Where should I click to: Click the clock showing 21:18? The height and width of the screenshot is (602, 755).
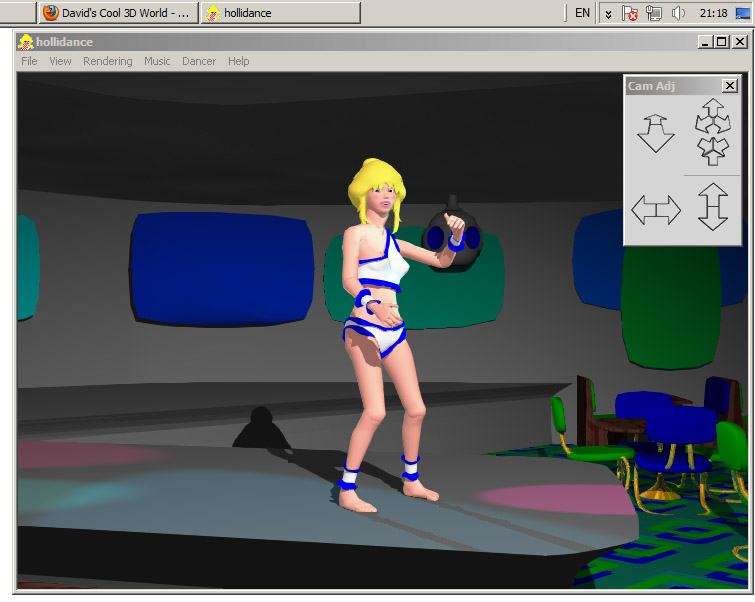pyautogui.click(x=713, y=13)
